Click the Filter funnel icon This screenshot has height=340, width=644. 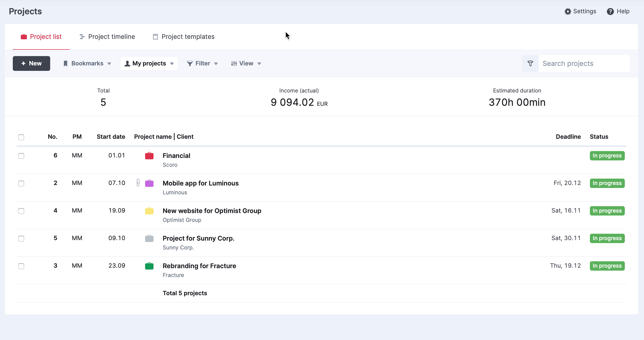[x=190, y=63]
